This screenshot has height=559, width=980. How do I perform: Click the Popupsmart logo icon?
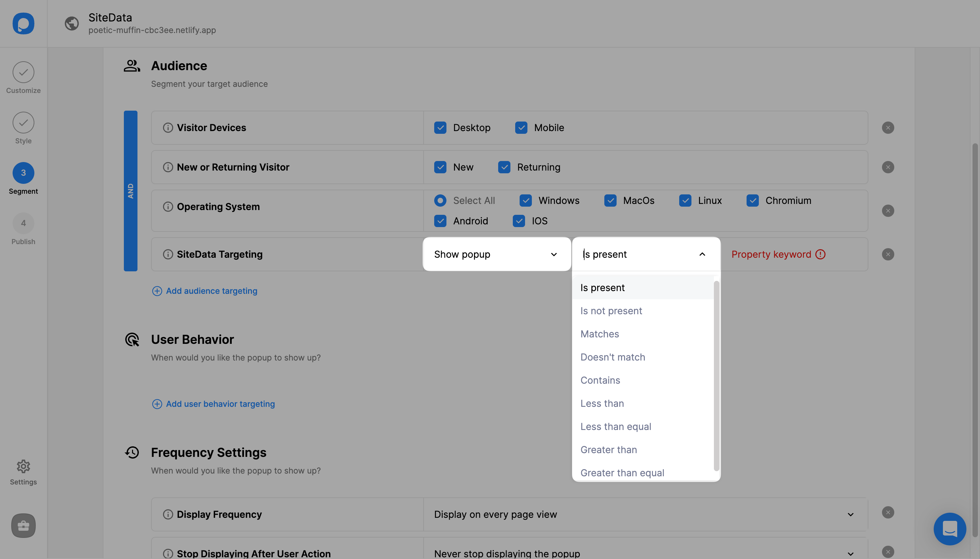pos(23,23)
